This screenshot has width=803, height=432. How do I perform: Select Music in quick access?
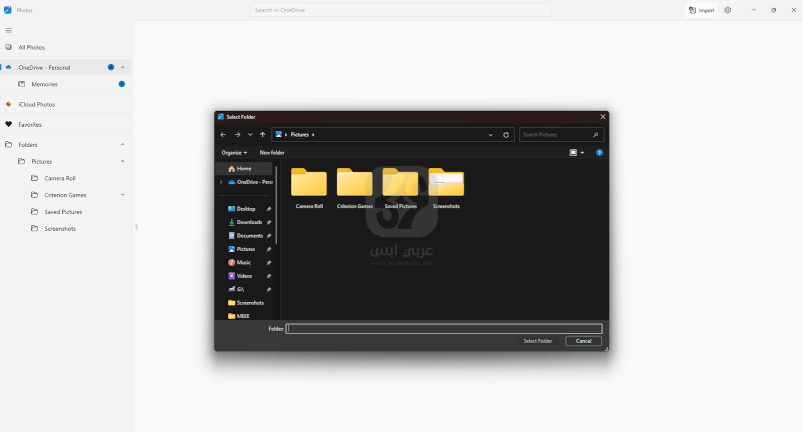point(245,263)
